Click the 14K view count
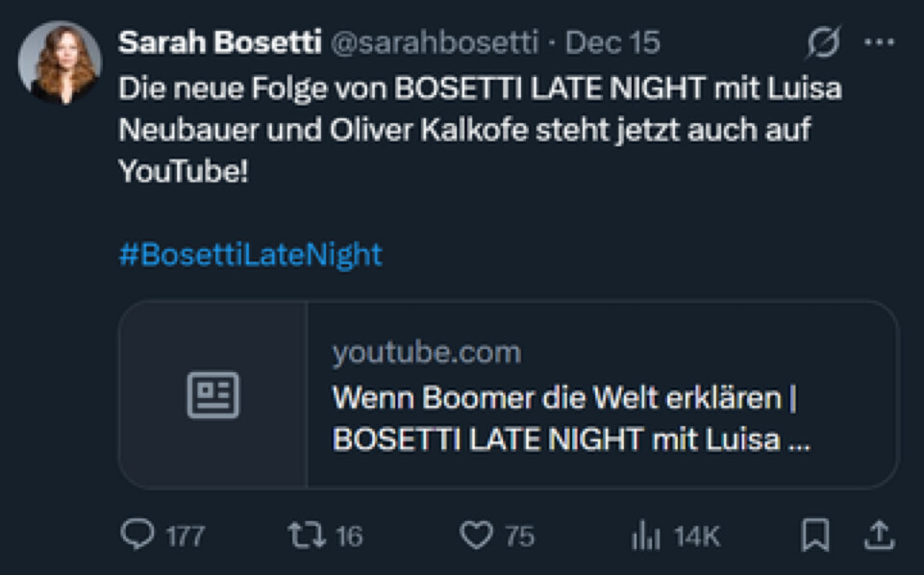Viewport: 924px width, 575px height. tap(696, 537)
